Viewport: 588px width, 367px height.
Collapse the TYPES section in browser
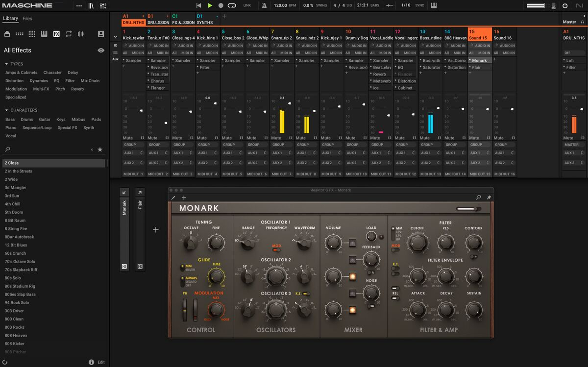(x=6, y=64)
